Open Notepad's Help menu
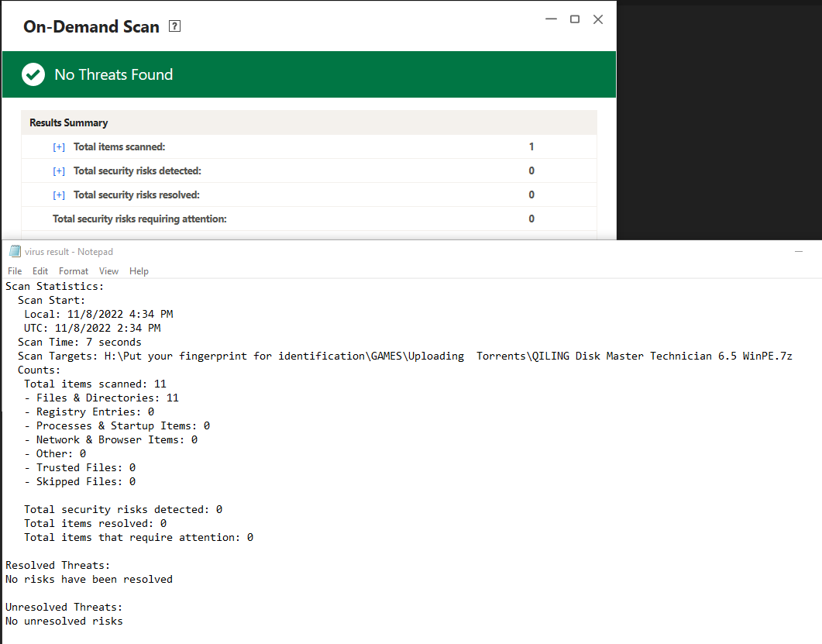 139,271
